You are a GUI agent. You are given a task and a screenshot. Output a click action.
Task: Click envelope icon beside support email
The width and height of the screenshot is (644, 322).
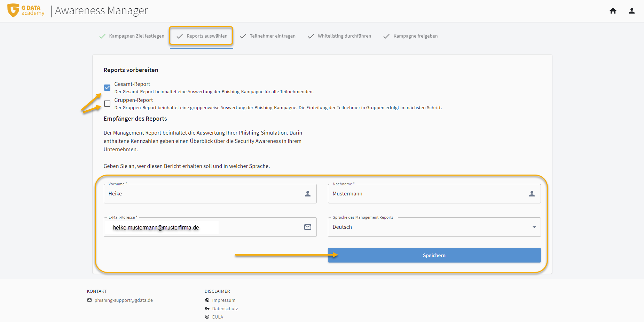coord(89,300)
